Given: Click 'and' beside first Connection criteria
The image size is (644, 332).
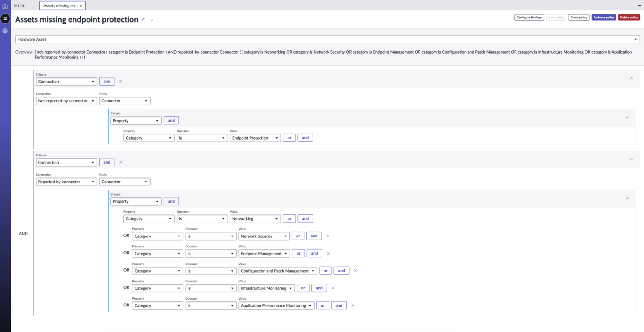Looking at the screenshot, I should pos(107,82).
